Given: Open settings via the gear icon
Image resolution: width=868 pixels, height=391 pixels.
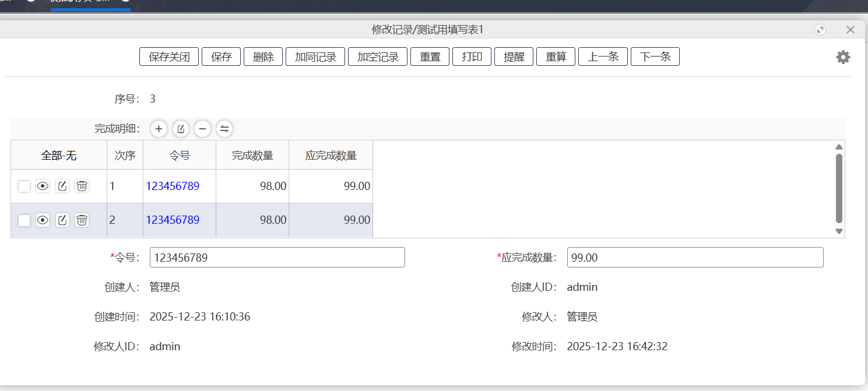Looking at the screenshot, I should point(842,57).
